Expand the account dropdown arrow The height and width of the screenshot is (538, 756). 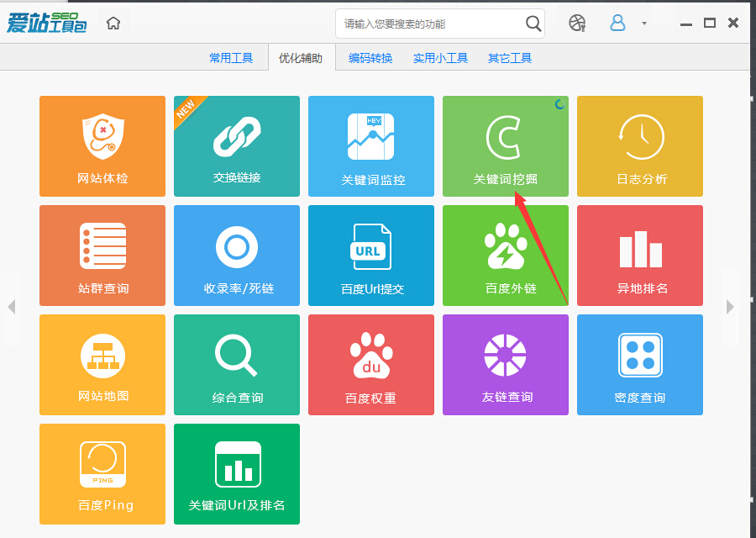644,24
